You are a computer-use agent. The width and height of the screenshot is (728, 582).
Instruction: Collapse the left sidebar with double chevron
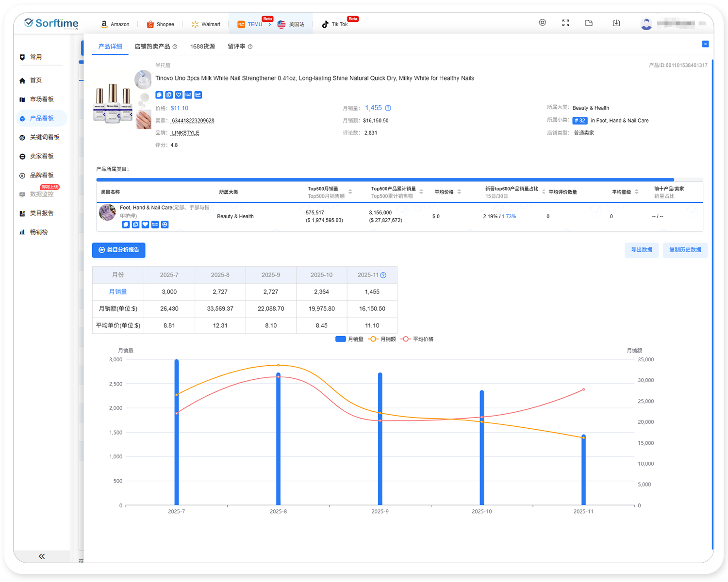point(42,556)
